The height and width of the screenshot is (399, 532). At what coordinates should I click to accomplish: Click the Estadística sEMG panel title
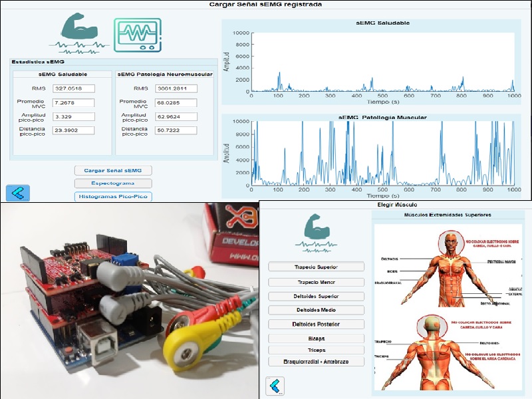point(38,62)
